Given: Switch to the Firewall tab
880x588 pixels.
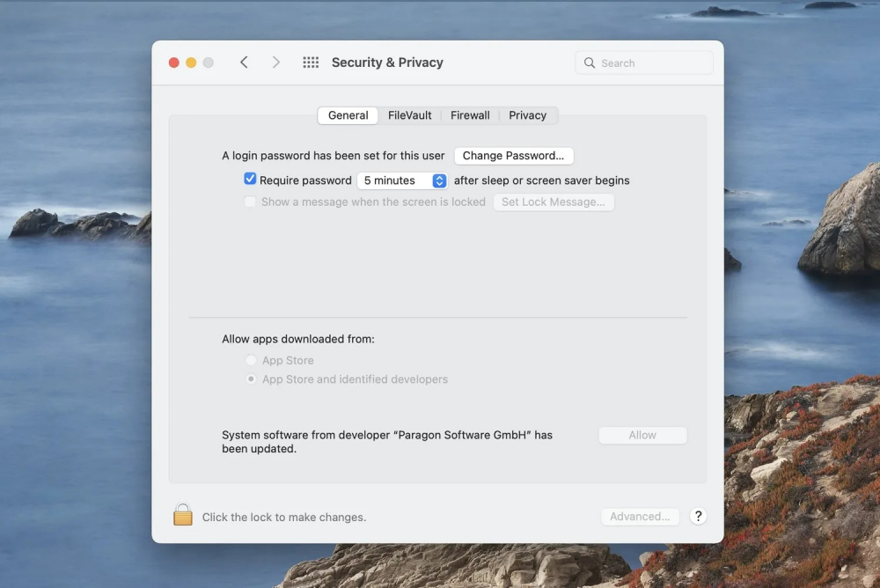Looking at the screenshot, I should pyautogui.click(x=470, y=115).
